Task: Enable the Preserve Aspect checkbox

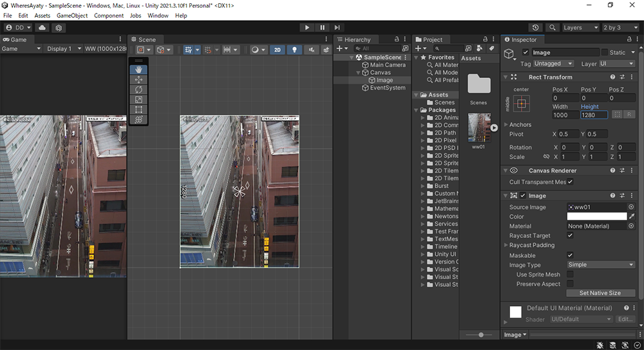Action: [x=570, y=284]
